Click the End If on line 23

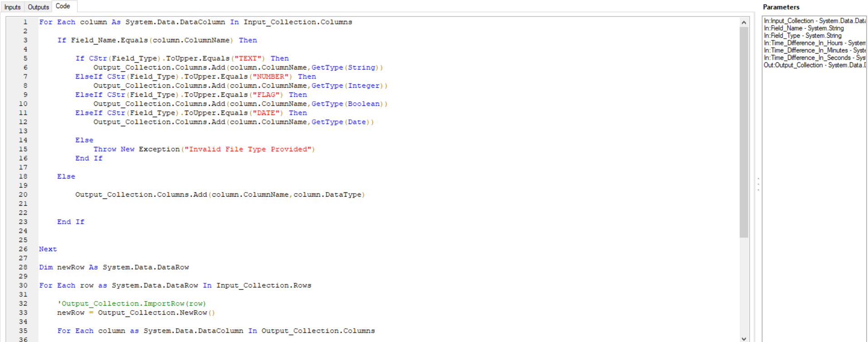[x=70, y=222]
